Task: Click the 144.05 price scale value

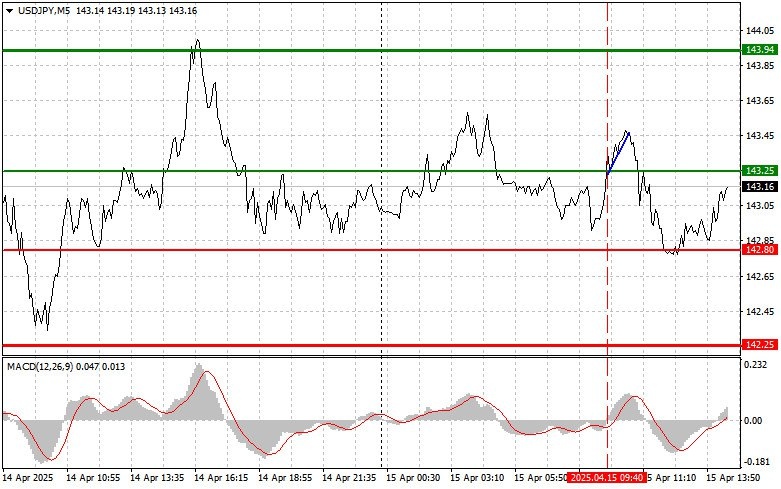Action: coord(760,31)
